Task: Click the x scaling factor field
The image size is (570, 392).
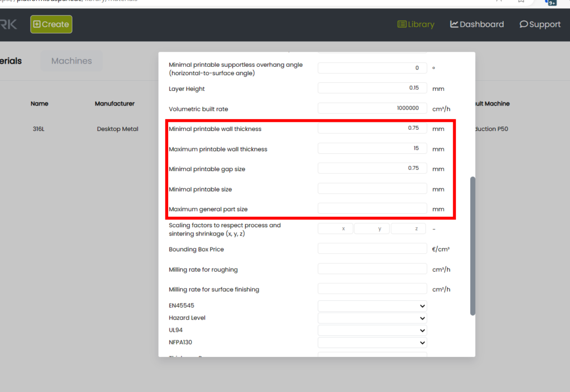Action: click(335, 229)
